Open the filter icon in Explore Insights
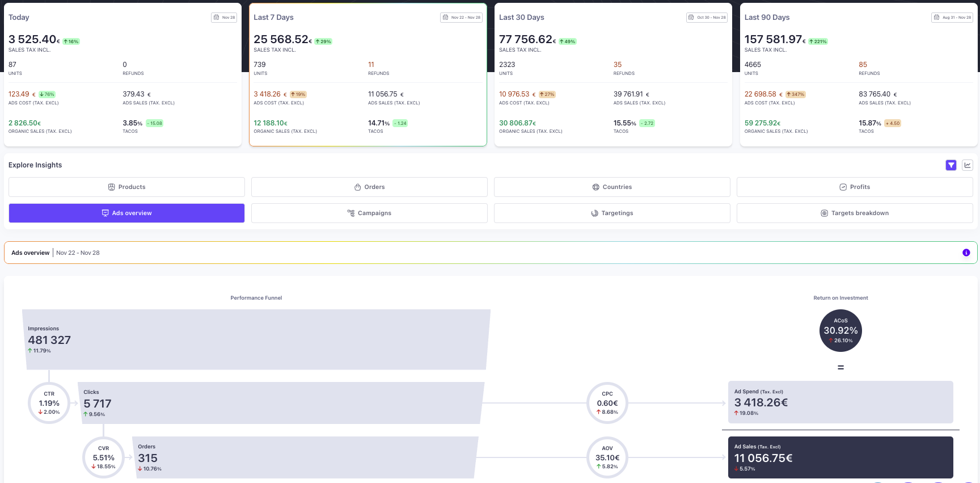The width and height of the screenshot is (980, 483). point(951,165)
